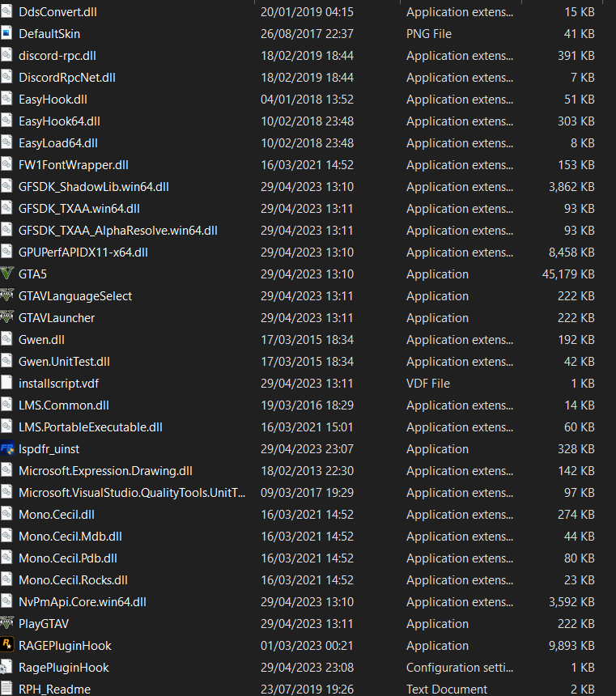Select the file name Mono.Cecil.Pdb.dll
The width and height of the screenshot is (616, 696).
coord(68,558)
